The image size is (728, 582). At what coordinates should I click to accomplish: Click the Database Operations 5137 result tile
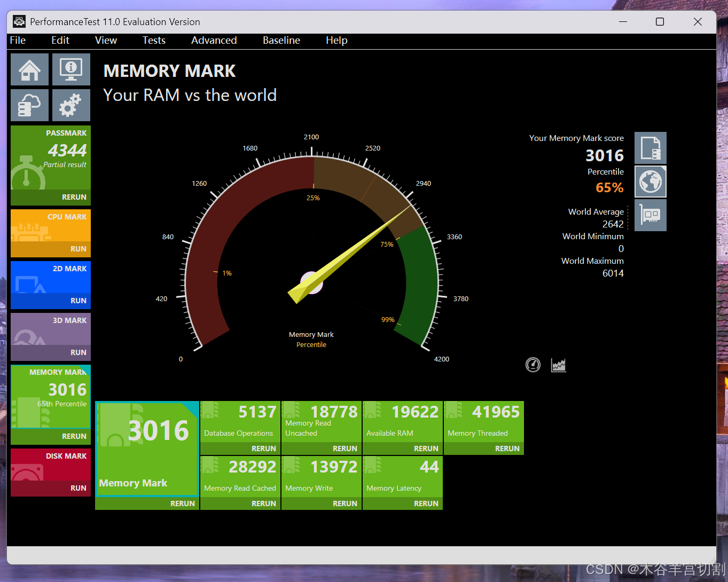pos(240,421)
